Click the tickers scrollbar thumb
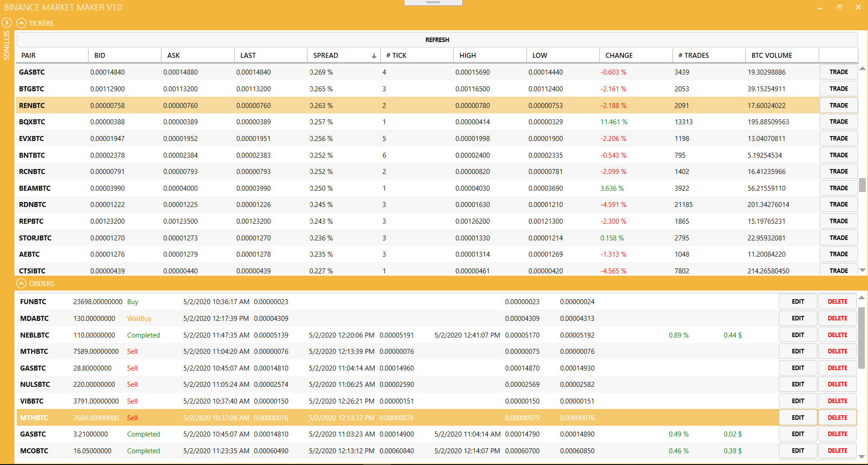 (x=862, y=185)
